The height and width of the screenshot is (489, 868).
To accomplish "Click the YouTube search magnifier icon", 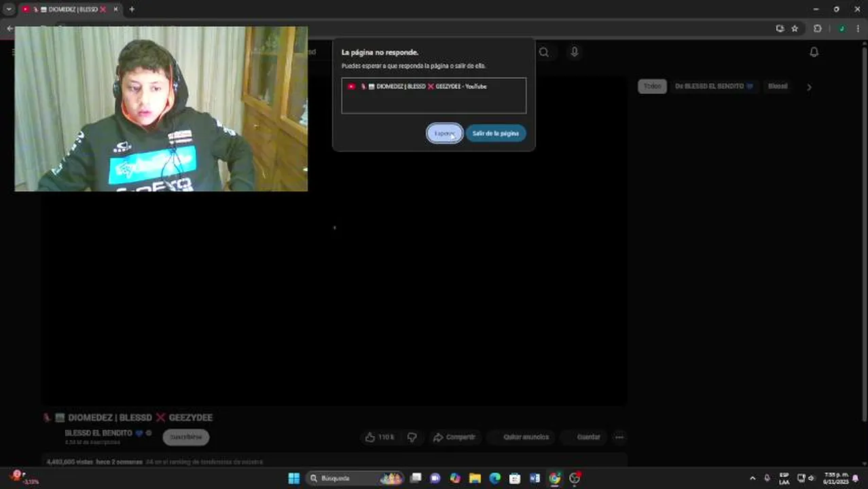I will click(543, 52).
